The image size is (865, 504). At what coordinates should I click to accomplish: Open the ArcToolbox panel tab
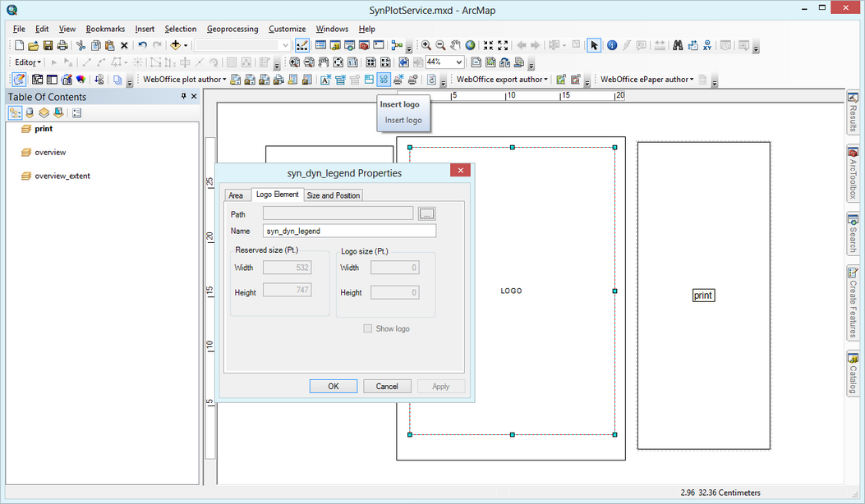tap(853, 172)
